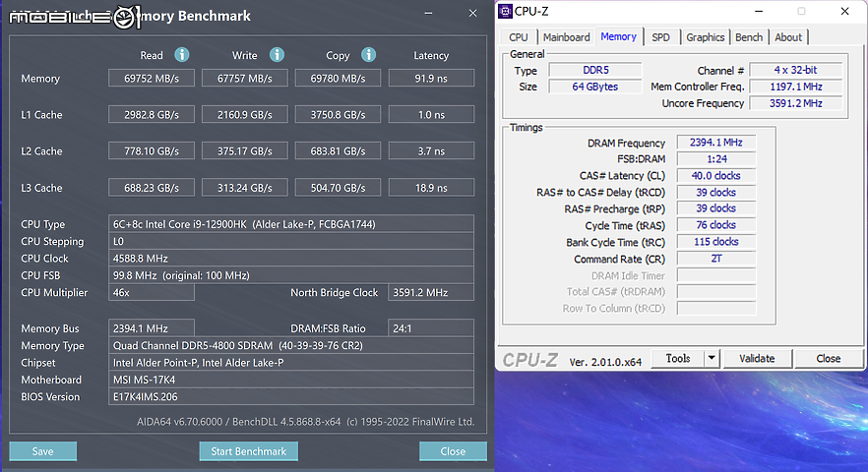Click the Start Benchmark button

point(249,451)
